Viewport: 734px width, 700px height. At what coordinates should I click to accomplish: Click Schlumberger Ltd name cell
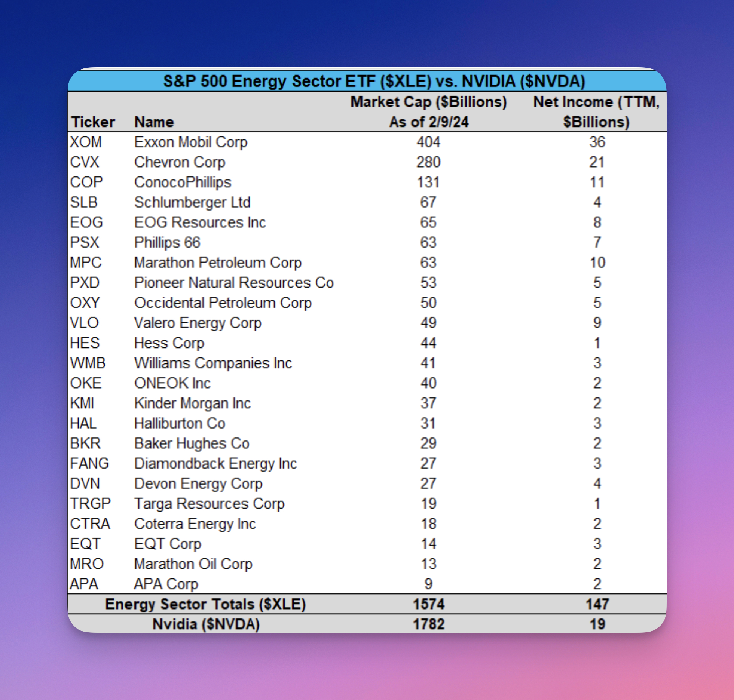click(192, 202)
